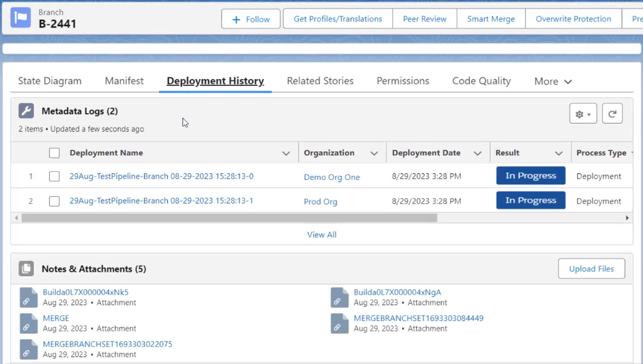The image size is (643, 364).
Task: Switch to the State Diagram tab
Action: [x=50, y=81]
